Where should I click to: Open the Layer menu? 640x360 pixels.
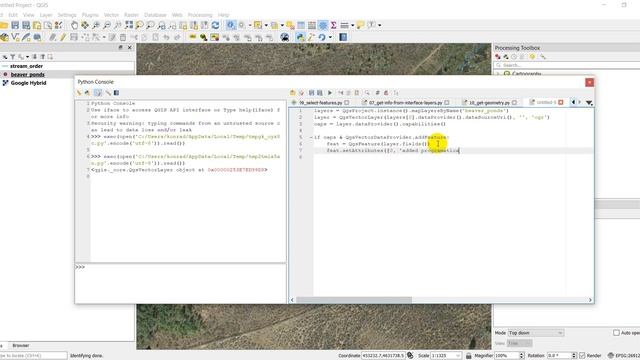point(46,15)
